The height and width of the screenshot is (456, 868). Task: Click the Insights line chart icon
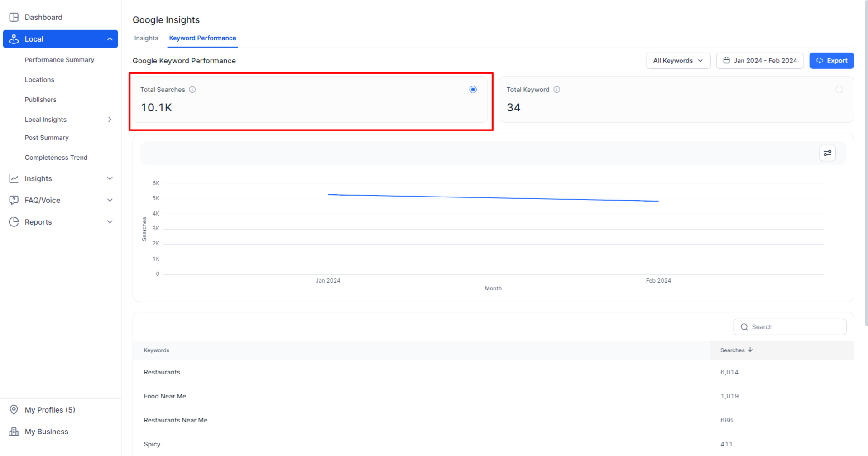14,178
